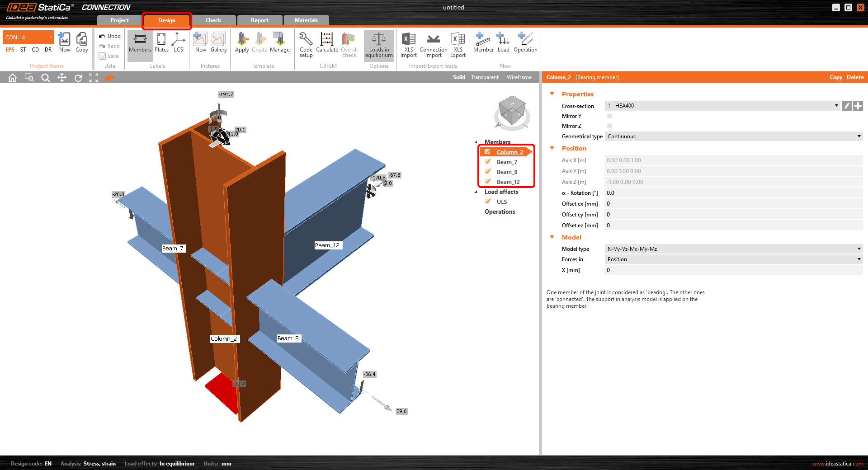Click Delete for Column_2 member

pyautogui.click(x=855, y=77)
